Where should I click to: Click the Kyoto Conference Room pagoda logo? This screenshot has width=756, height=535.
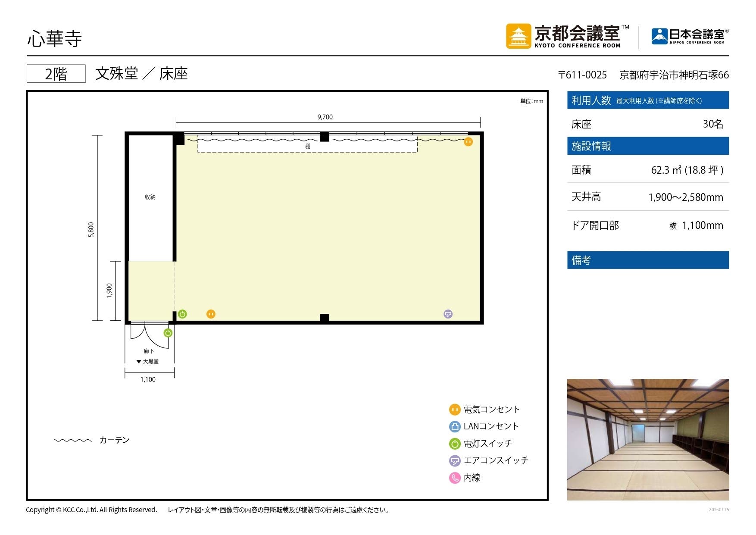(519, 36)
